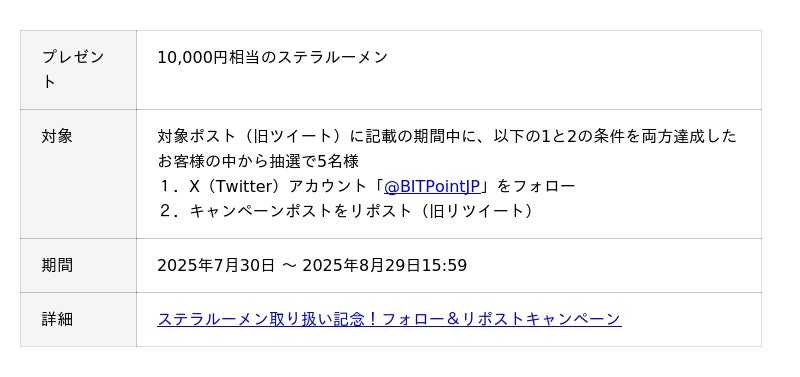
Task: Click the X（Twitter）アカウント condition text
Action: click(279, 187)
